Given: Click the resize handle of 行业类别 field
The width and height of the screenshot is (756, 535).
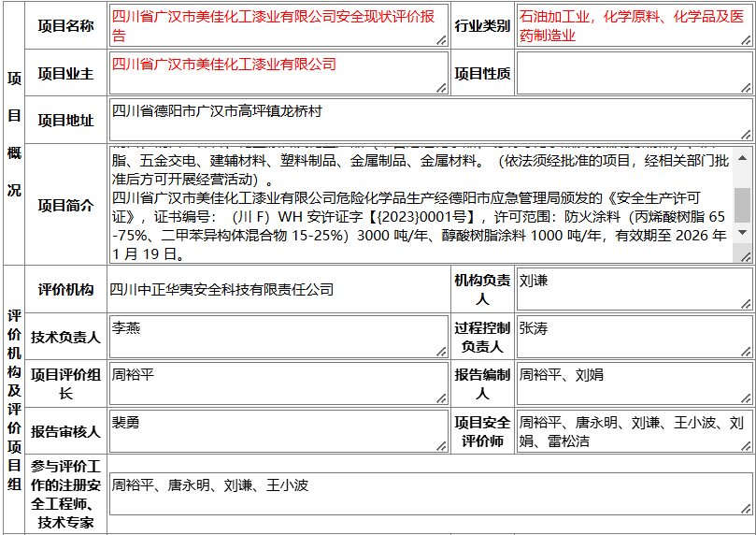Looking at the screenshot, I should tap(746, 40).
